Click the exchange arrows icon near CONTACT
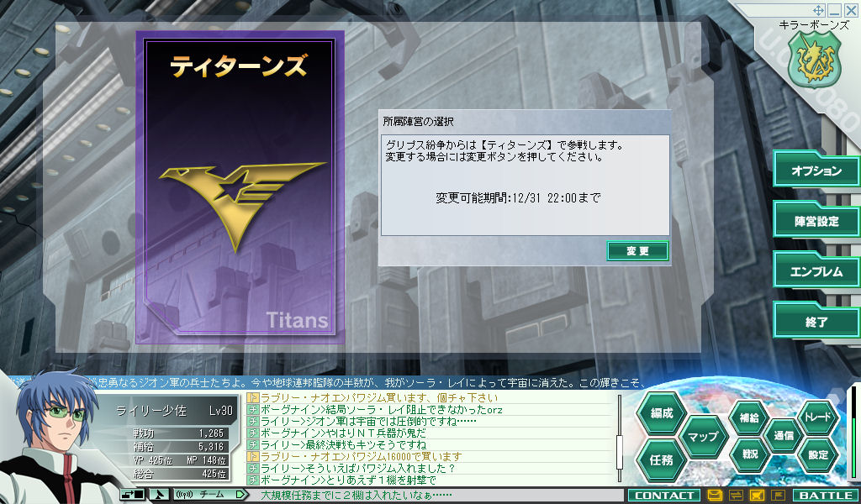This screenshot has height=504, width=861. (736, 496)
